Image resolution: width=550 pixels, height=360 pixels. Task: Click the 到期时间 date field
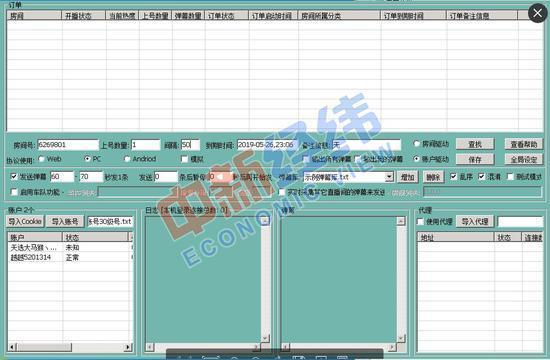pos(267,145)
